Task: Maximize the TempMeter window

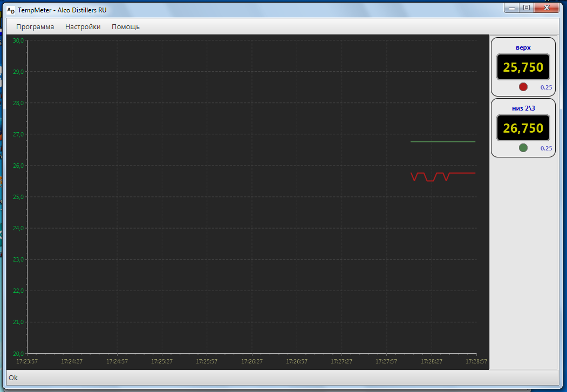Action: pos(527,8)
